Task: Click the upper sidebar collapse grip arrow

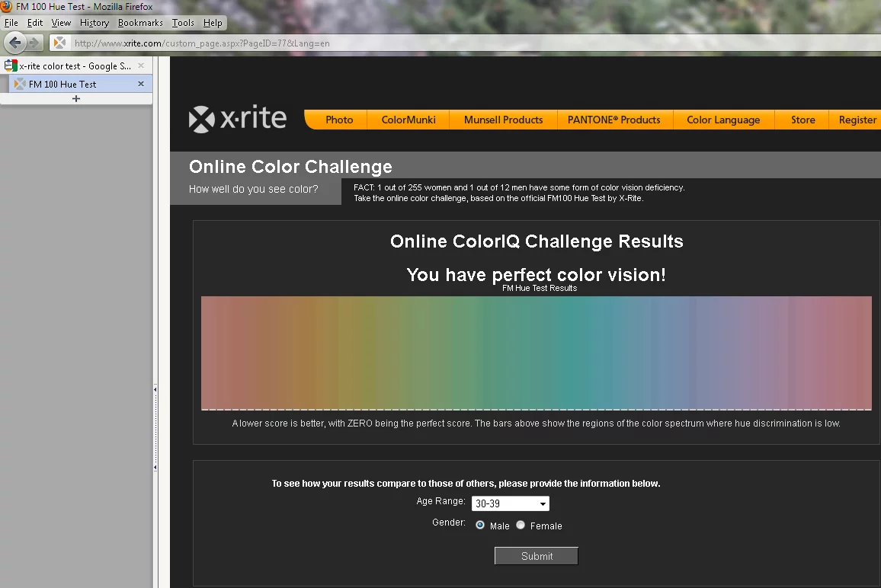Action: pos(155,389)
